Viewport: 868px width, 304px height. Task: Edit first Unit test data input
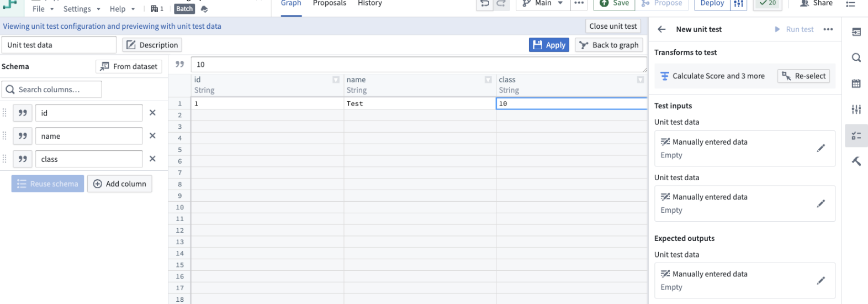(x=821, y=148)
